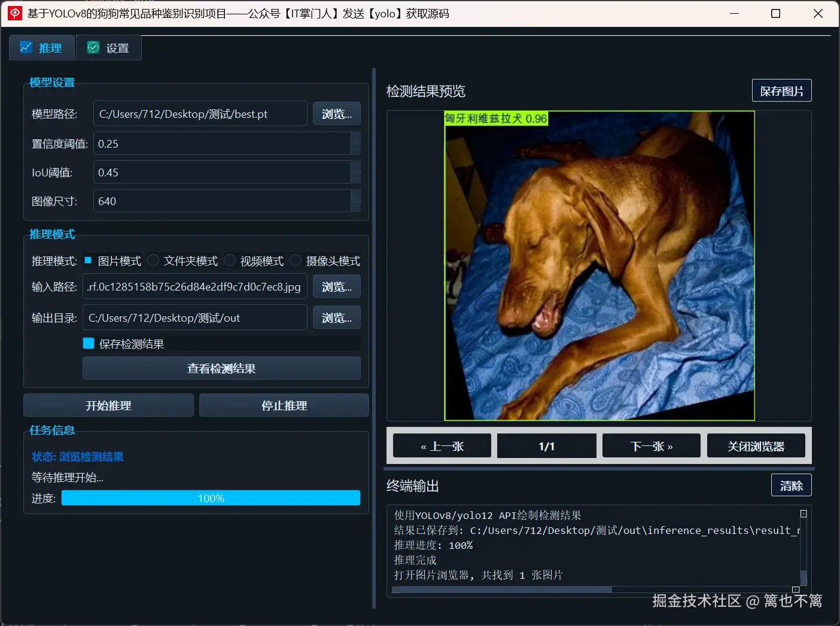The height and width of the screenshot is (626, 840).
Task: Click the app logo icon in title bar
Action: coord(14,13)
